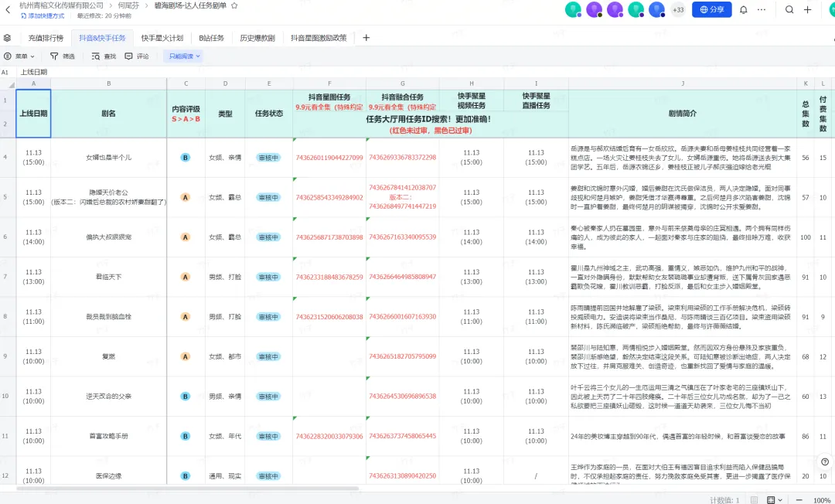
Task: Select total episodes cell showing 100
Action: click(x=805, y=237)
